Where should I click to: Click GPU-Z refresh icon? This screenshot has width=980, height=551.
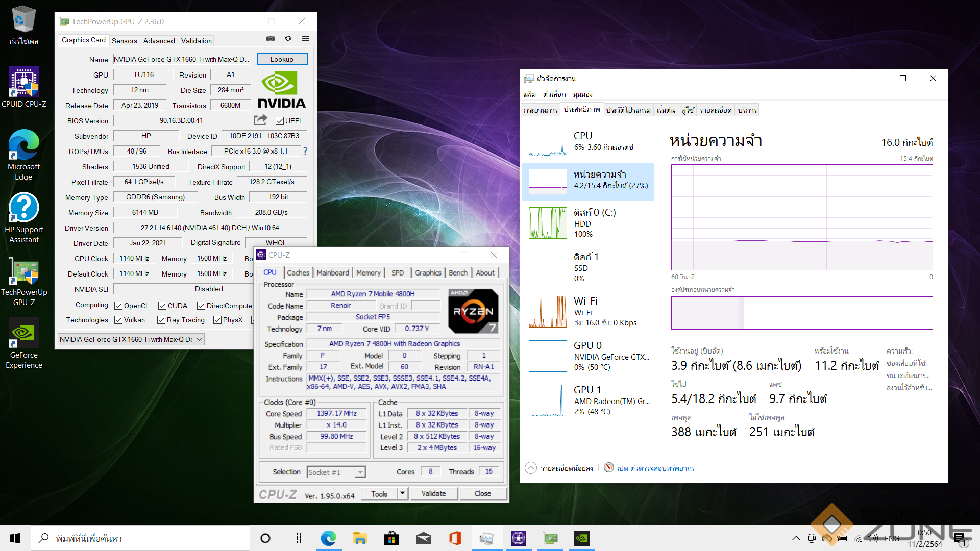[x=288, y=39]
